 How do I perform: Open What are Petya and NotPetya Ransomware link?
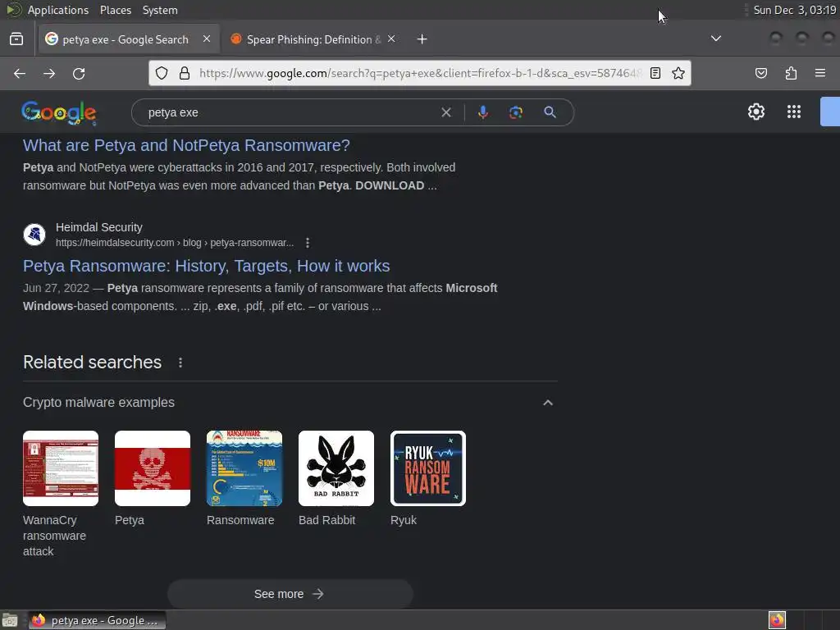(186, 145)
